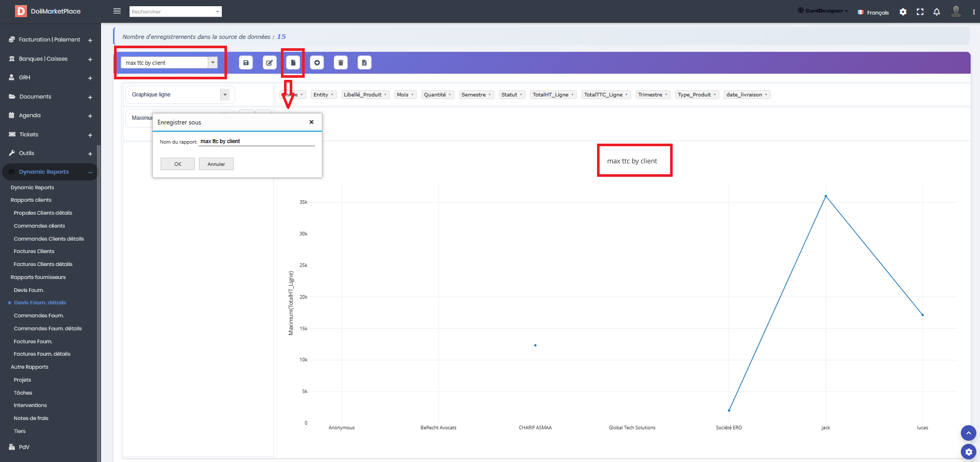The height and width of the screenshot is (462, 980).
Task: Open Factures Clients report
Action: click(34, 251)
